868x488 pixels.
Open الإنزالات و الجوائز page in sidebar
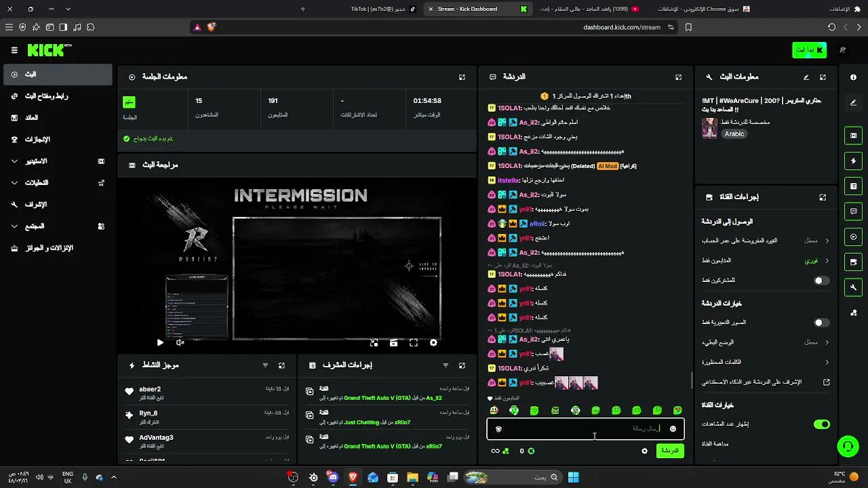(x=57, y=248)
